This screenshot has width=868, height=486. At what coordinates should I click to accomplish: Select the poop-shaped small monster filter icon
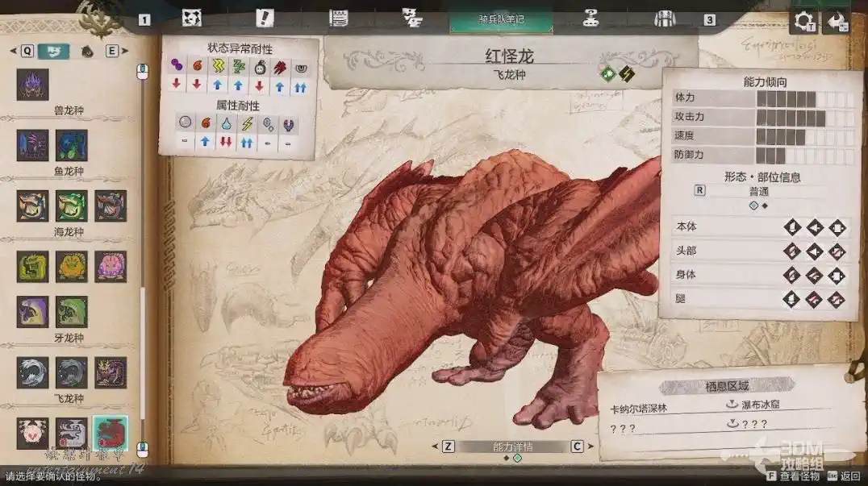87,52
